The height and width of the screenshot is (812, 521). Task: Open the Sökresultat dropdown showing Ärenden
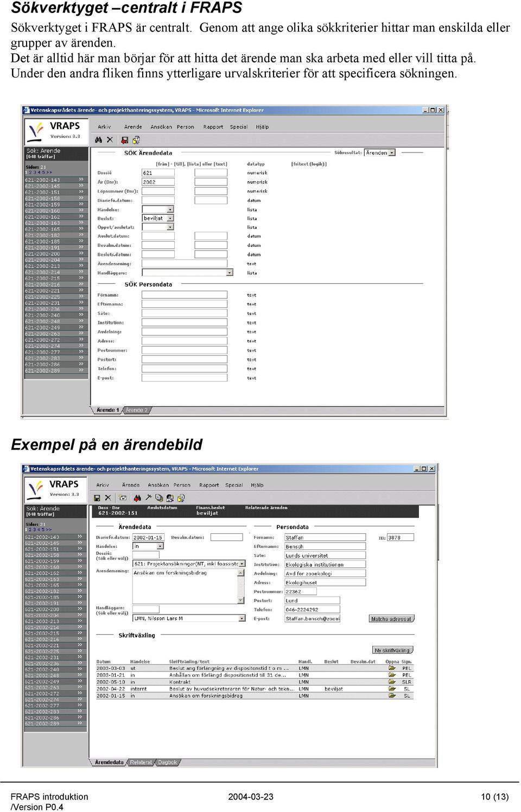(392, 153)
